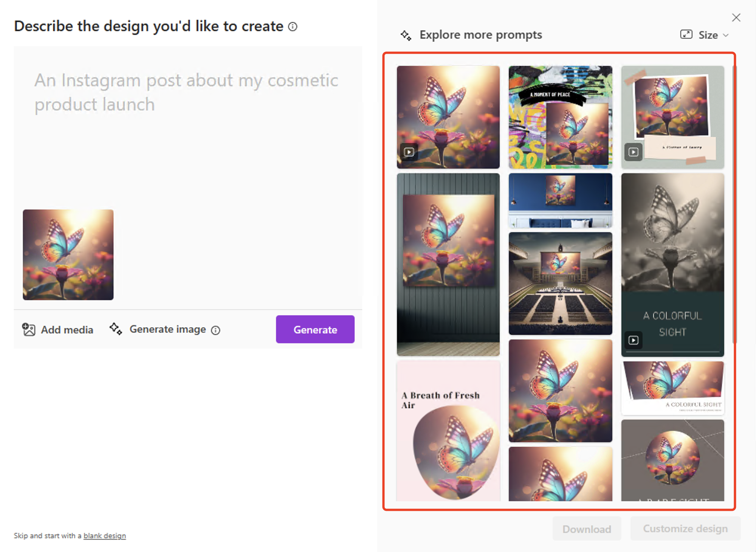
Task: Expand the Size dropdown chevron
Action: pyautogui.click(x=726, y=35)
